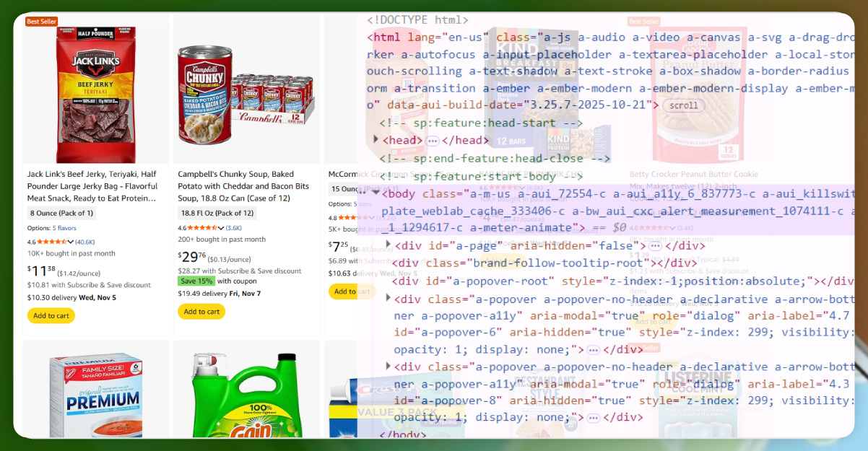Viewport: 868px width, 451px height.
Task: Click the scroll badge after the html tag
Action: coord(683,105)
